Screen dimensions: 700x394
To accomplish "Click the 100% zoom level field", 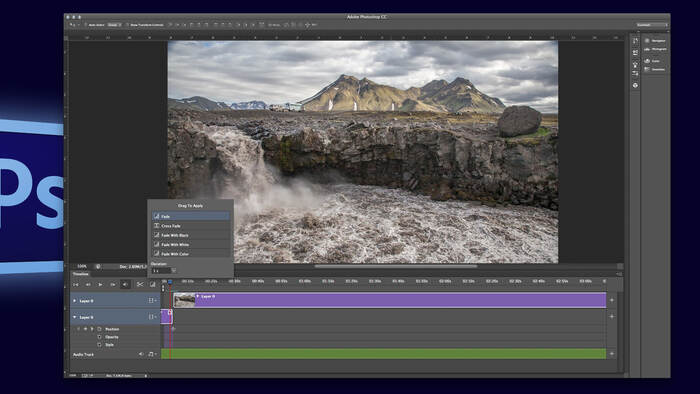I will pyautogui.click(x=82, y=266).
